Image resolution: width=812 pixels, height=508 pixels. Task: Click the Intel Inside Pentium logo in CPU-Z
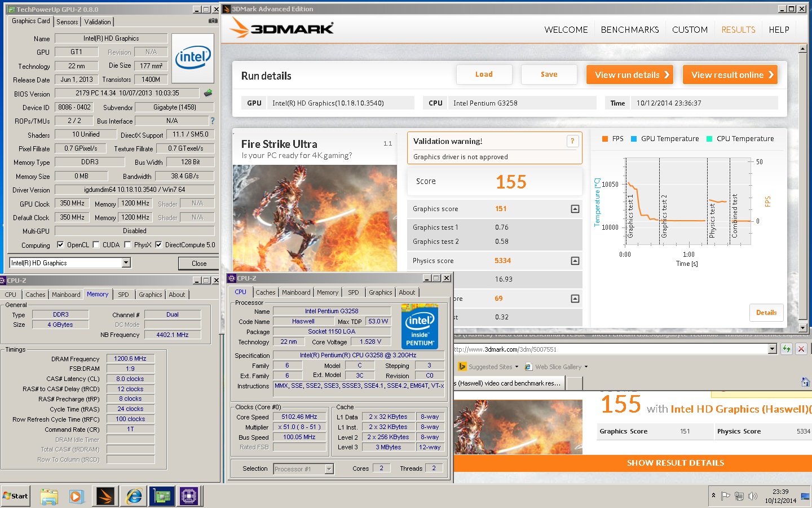(x=420, y=326)
